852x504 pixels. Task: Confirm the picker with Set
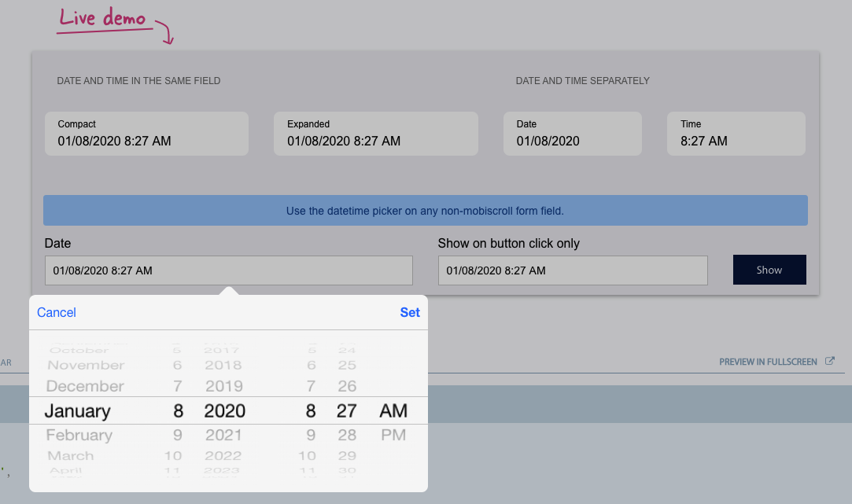point(410,312)
